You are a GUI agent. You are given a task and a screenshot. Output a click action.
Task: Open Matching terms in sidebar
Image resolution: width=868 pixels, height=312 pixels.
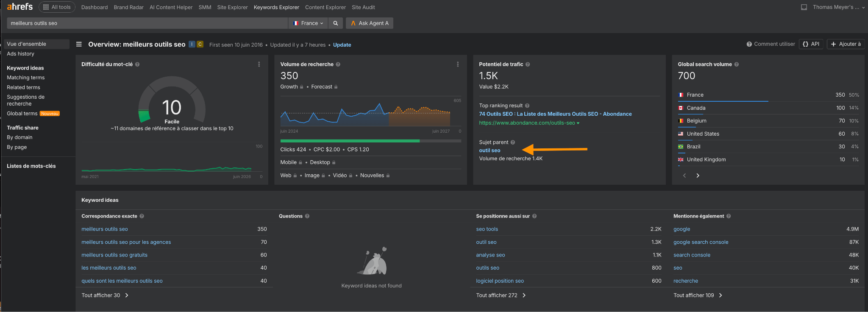(25, 78)
